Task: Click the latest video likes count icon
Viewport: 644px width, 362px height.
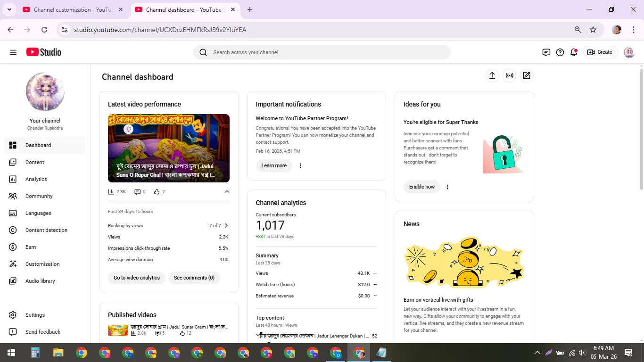Action: [157, 192]
